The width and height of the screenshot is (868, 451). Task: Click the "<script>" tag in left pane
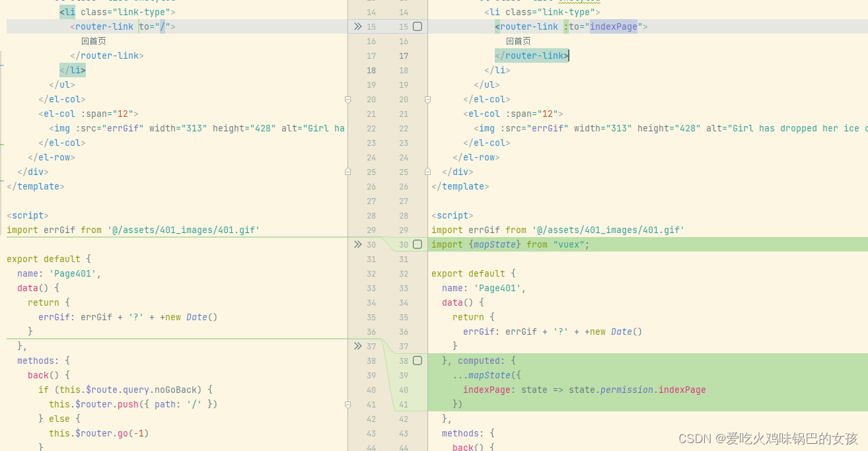click(x=28, y=215)
